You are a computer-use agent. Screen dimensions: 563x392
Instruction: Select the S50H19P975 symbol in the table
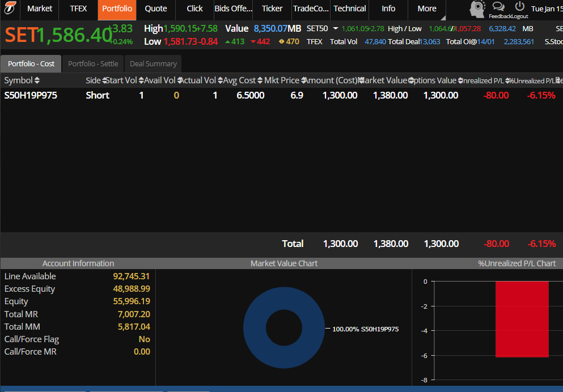pos(31,95)
